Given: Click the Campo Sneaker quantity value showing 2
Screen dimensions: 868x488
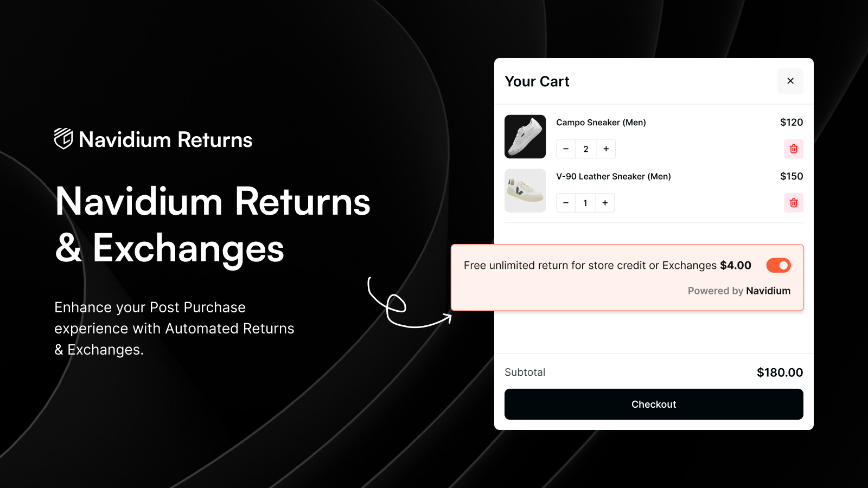Looking at the screenshot, I should 586,149.
